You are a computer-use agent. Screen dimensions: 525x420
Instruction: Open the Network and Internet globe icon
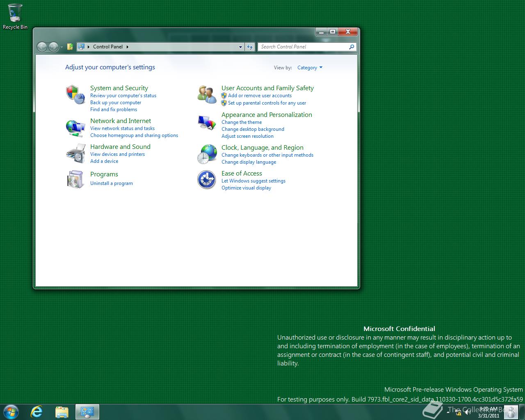pyautogui.click(x=75, y=128)
